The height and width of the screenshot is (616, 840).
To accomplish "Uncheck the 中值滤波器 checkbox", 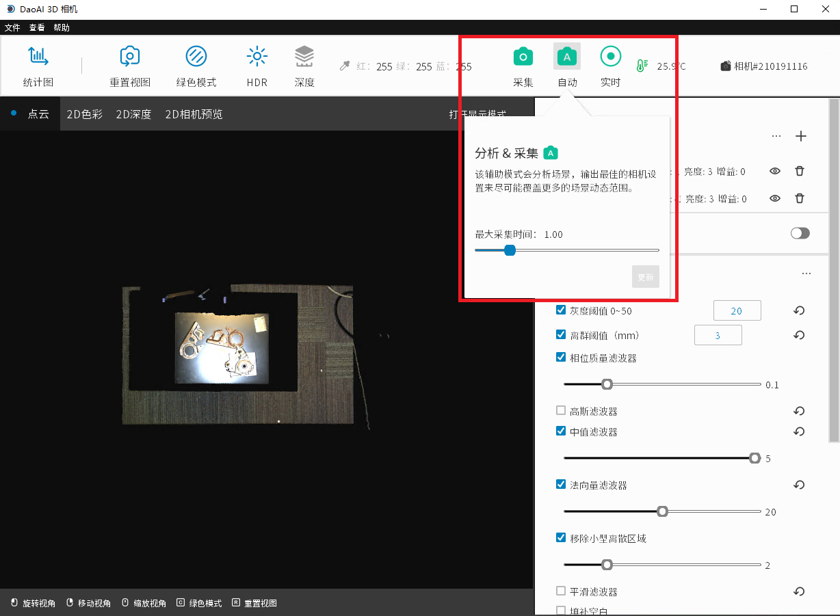I will tap(561, 431).
